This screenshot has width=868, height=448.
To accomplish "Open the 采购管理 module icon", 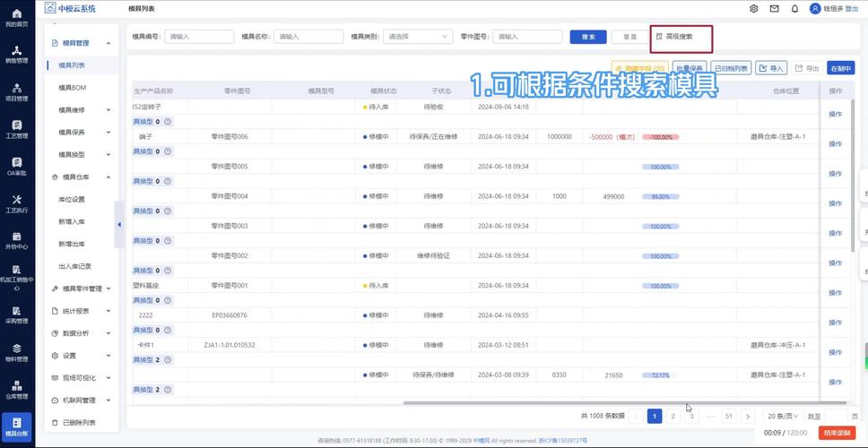I will click(x=17, y=314).
